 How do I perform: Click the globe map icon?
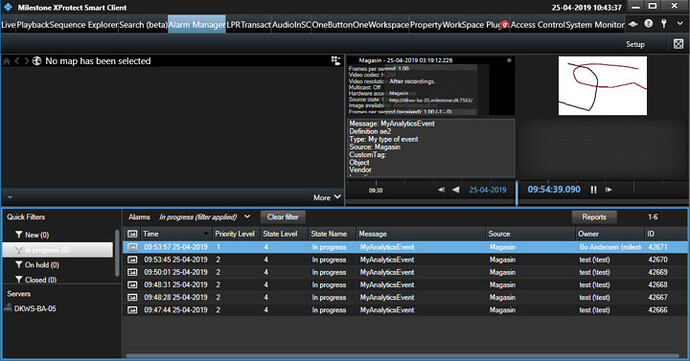click(37, 61)
